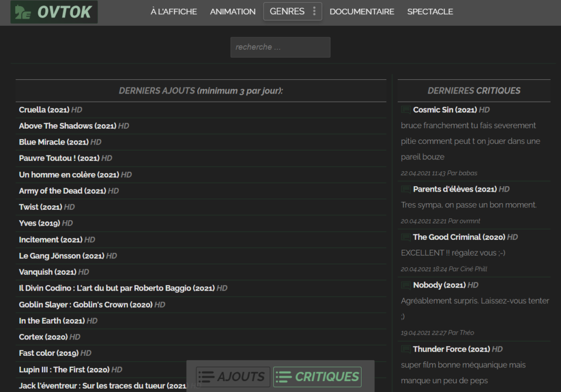
Task: Click comment icon beside Cosmic Sin
Action: (x=406, y=110)
